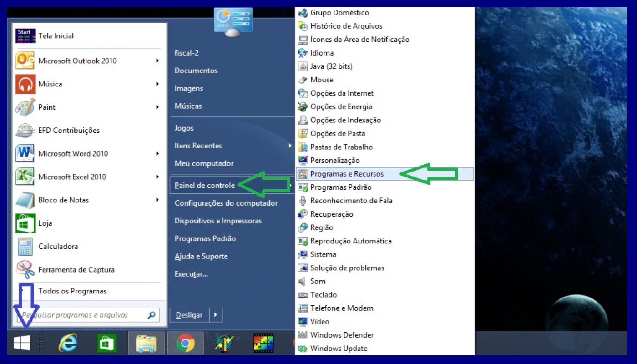Open File Explorer from the taskbar
Screen dimensions: 637x364
tap(146, 343)
